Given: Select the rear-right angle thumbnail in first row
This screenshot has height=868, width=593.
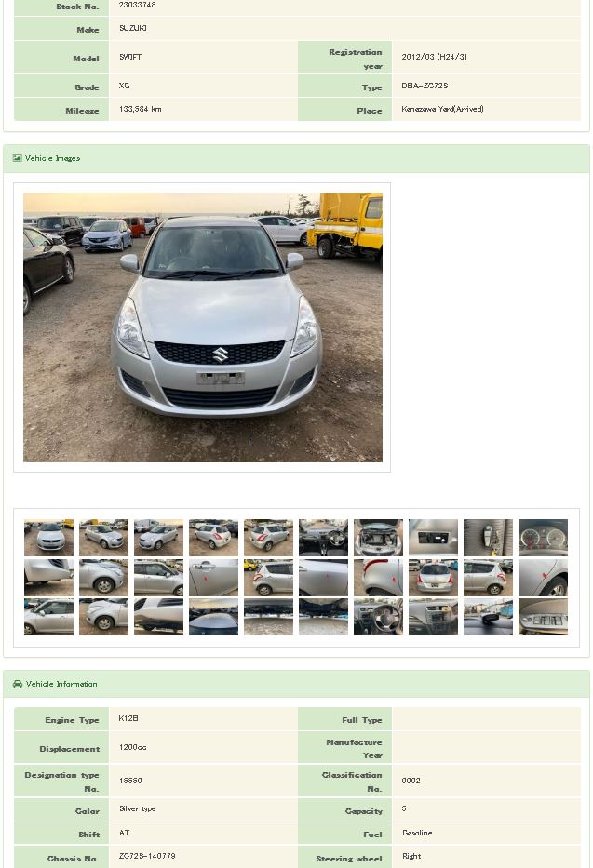Looking at the screenshot, I should pos(268,538).
